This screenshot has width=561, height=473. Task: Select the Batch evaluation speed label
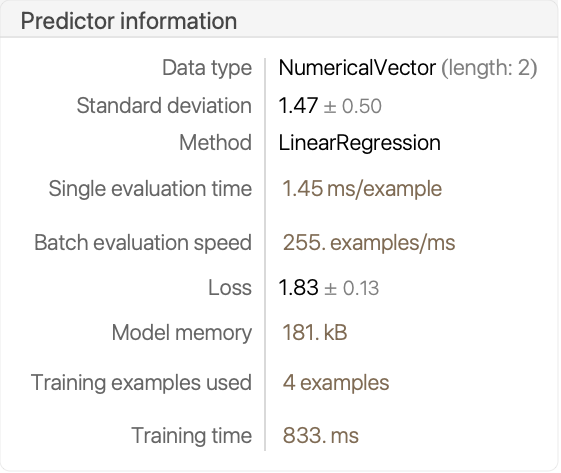(143, 243)
